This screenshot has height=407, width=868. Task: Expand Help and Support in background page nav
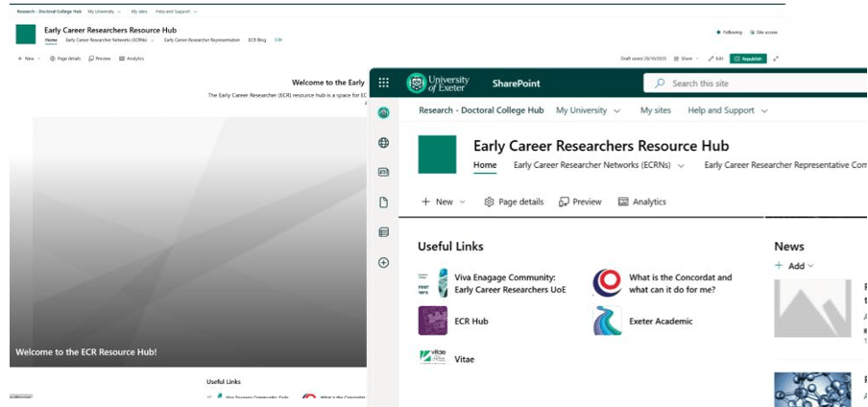click(x=194, y=12)
